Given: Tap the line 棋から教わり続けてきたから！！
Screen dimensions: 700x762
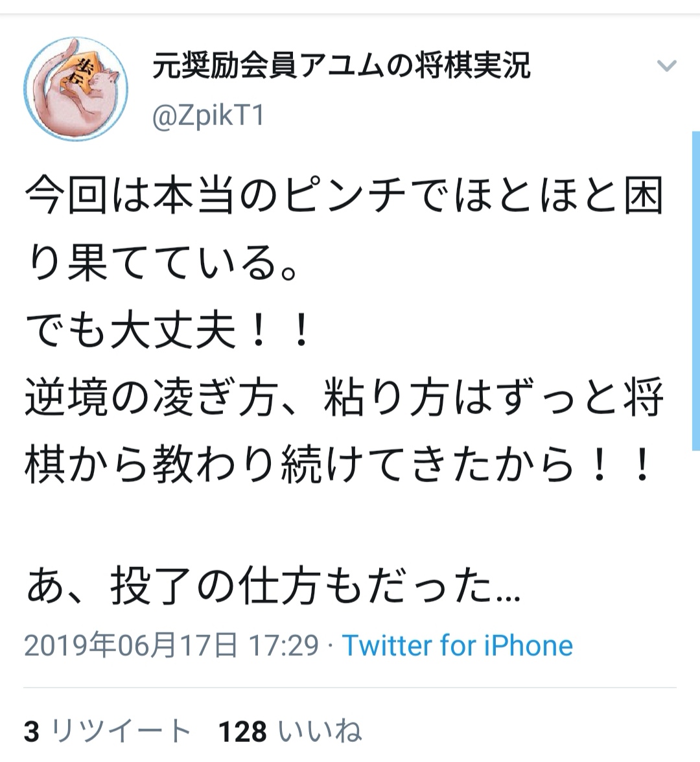Looking at the screenshot, I should (338, 465).
